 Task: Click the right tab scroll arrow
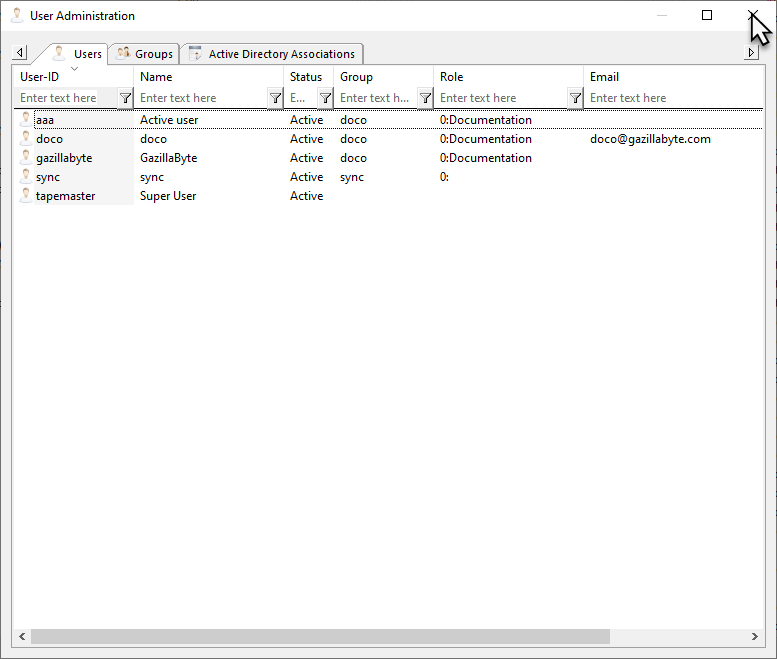pos(751,52)
